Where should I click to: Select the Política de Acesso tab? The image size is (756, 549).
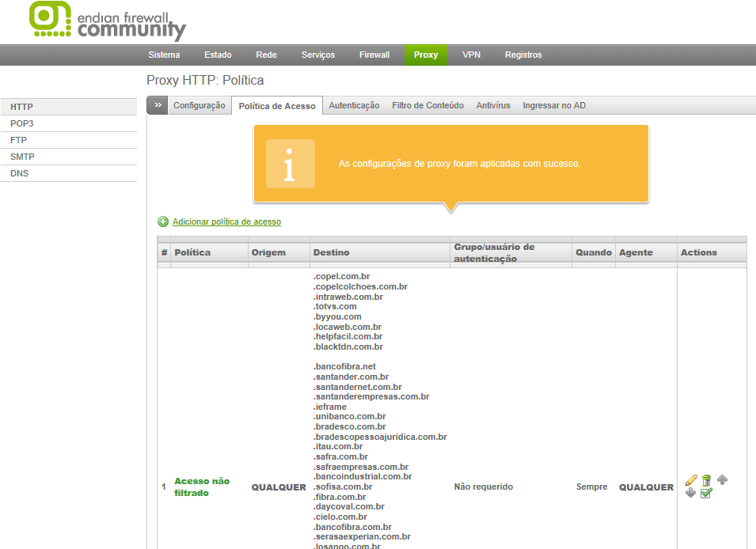pos(277,106)
